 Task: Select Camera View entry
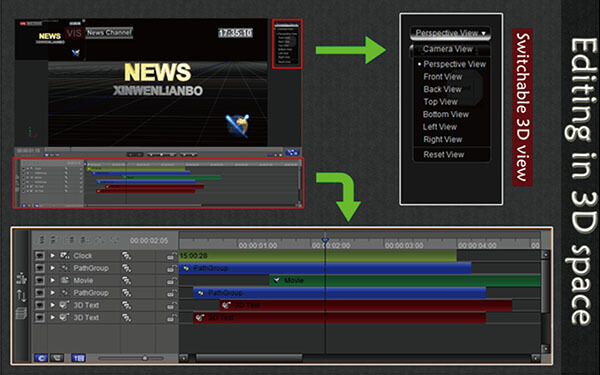(448, 49)
